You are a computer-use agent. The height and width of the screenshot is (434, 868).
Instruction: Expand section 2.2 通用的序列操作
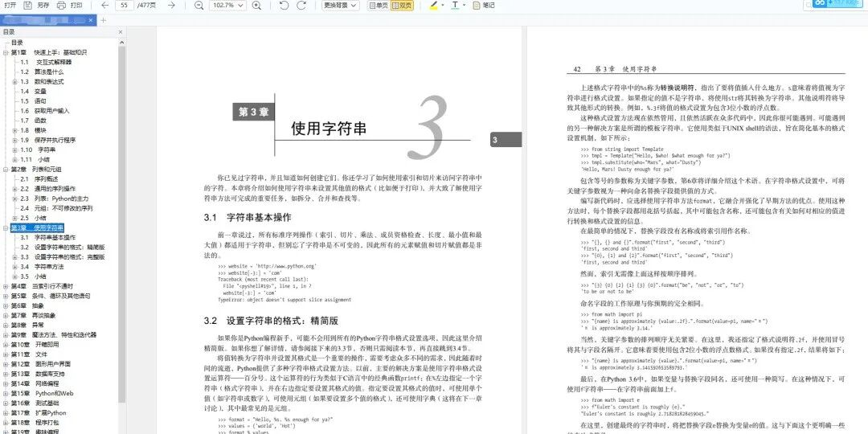pyautogui.click(x=15, y=189)
